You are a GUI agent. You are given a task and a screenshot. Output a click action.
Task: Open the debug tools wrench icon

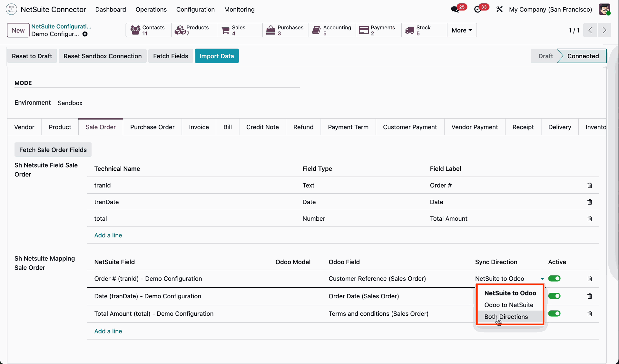499,9
